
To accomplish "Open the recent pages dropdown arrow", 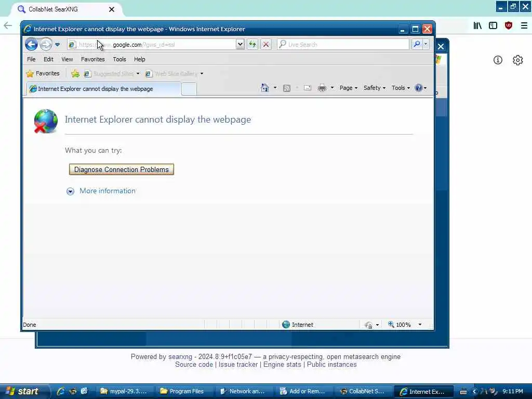I will tap(57, 45).
